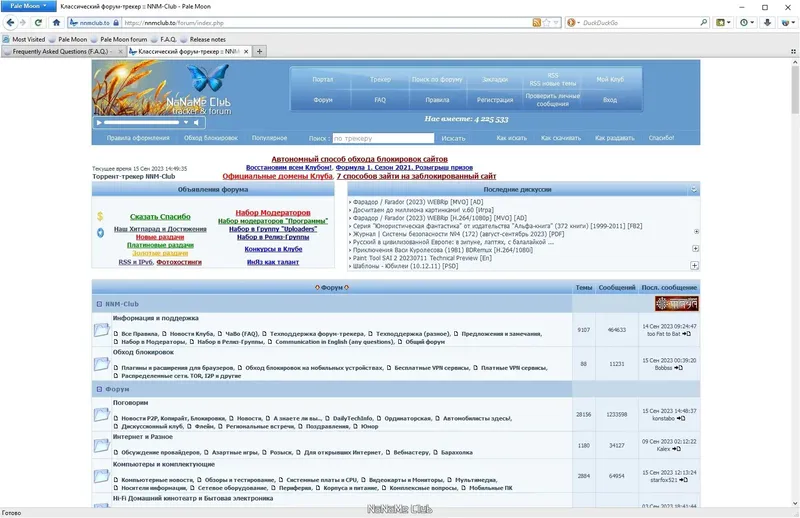Image resolution: width=800 pixels, height=518 pixels.
Task: Open the address bar history dropdown arrow
Action: 556,22
